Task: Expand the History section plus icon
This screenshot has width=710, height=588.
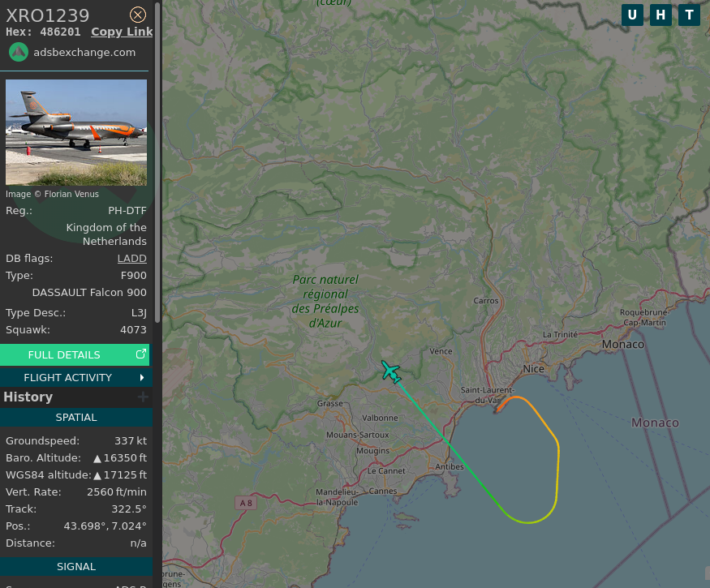Action: coord(143,397)
